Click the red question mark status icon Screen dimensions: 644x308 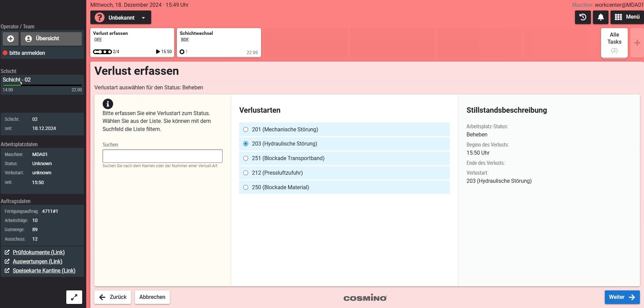99,18
